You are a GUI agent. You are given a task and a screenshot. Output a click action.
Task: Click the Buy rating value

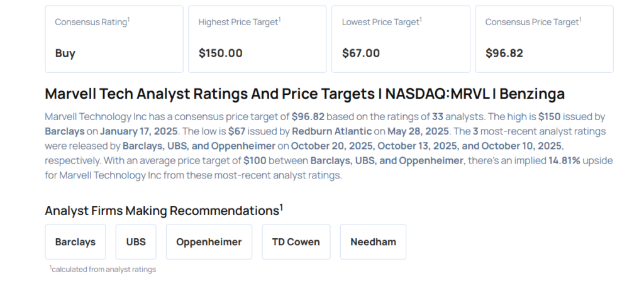(65, 53)
